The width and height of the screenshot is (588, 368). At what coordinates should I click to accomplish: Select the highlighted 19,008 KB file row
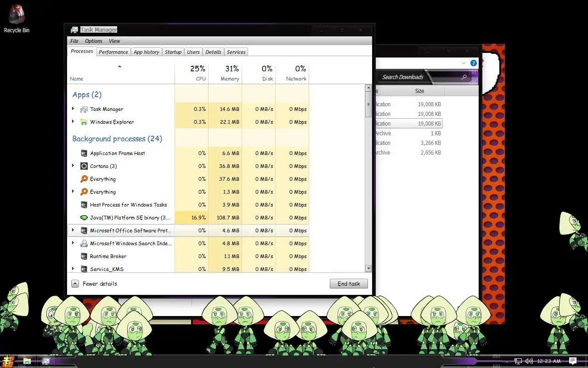pos(409,124)
